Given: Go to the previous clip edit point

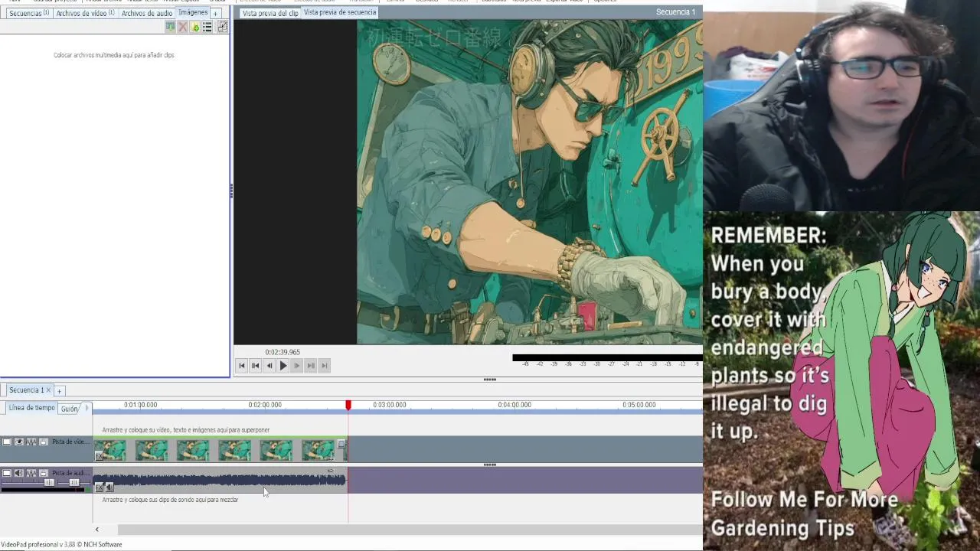Looking at the screenshot, I should click(256, 366).
